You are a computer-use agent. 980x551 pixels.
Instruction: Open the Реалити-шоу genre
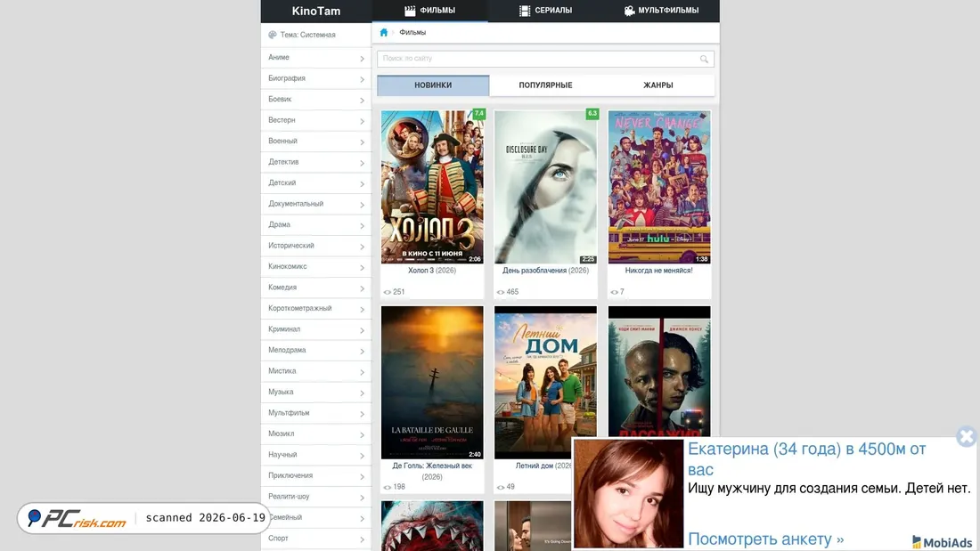[316, 497]
